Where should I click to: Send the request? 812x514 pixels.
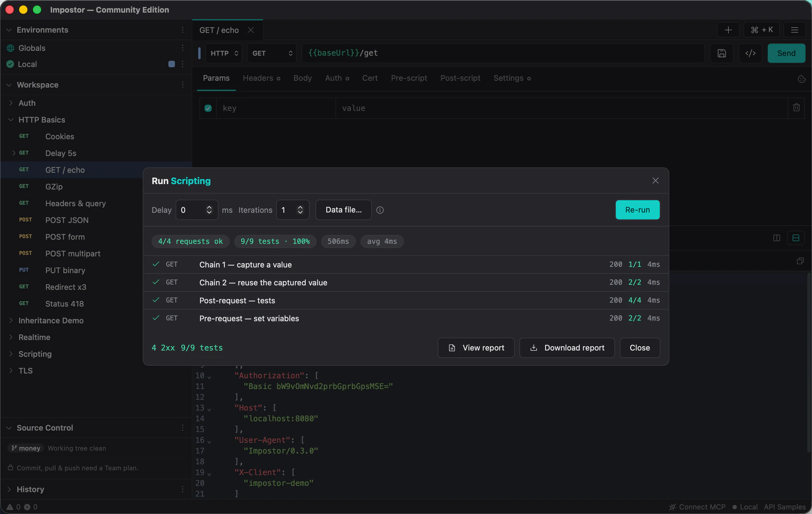(786, 53)
